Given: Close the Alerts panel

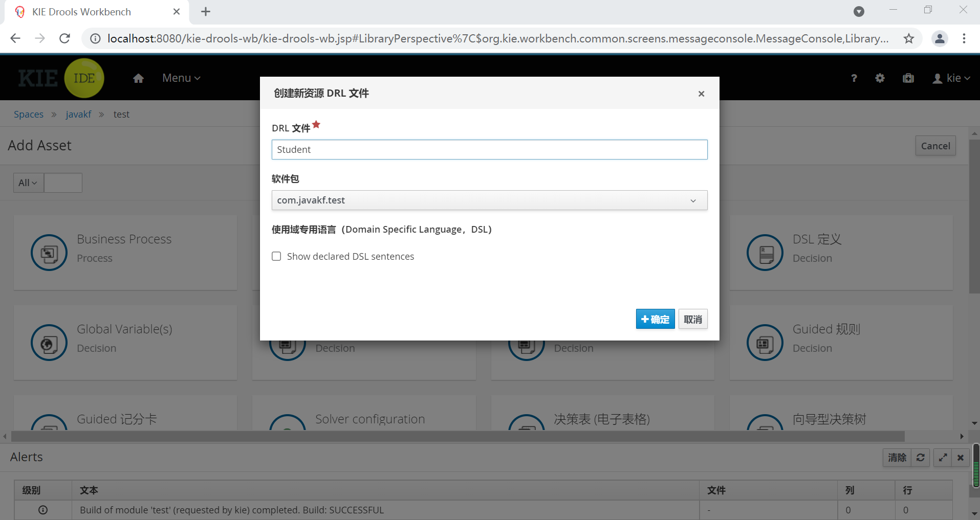Looking at the screenshot, I should (x=961, y=458).
